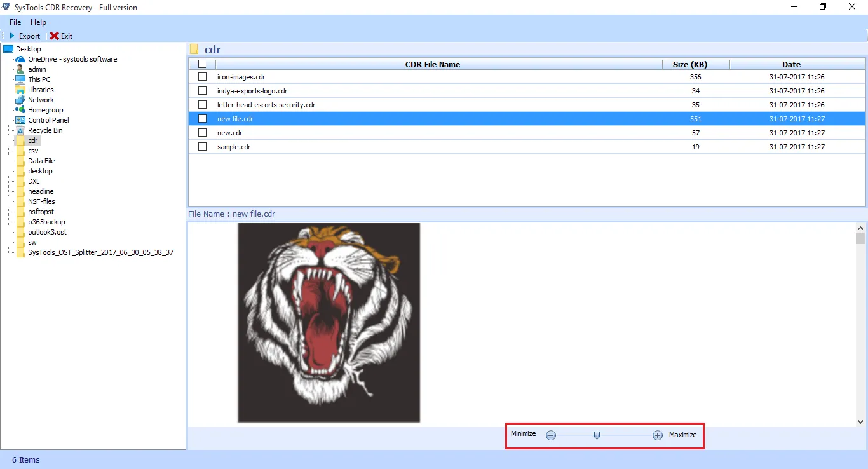Viewport: 868px width, 469px height.
Task: Click the Recycle Bin icon
Action: (x=20, y=130)
